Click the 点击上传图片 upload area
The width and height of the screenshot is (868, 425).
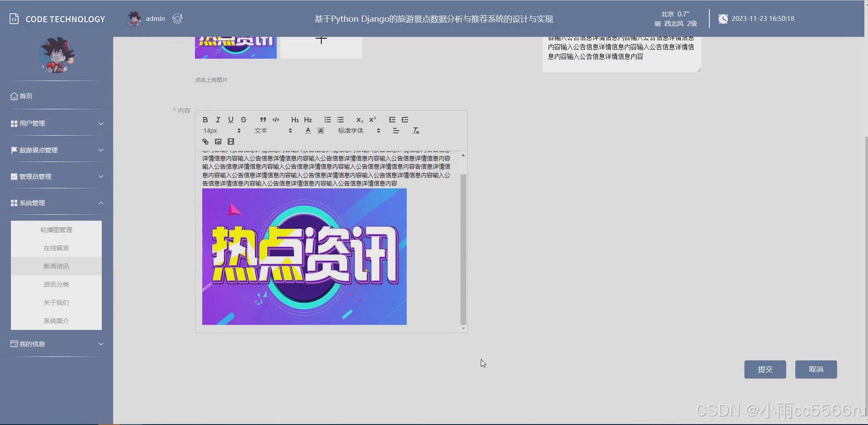tap(210, 79)
